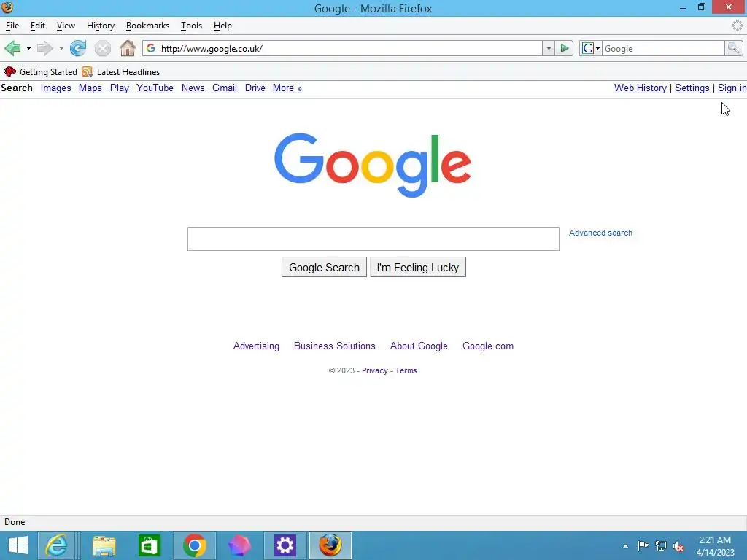Click into the Google search text box
Screen dimensions: 747x560
point(373,238)
